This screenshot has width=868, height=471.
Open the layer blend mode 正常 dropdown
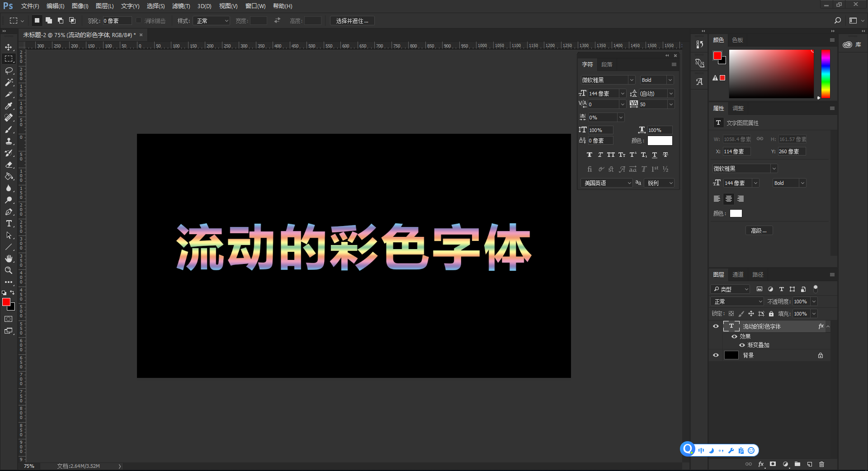click(x=737, y=301)
